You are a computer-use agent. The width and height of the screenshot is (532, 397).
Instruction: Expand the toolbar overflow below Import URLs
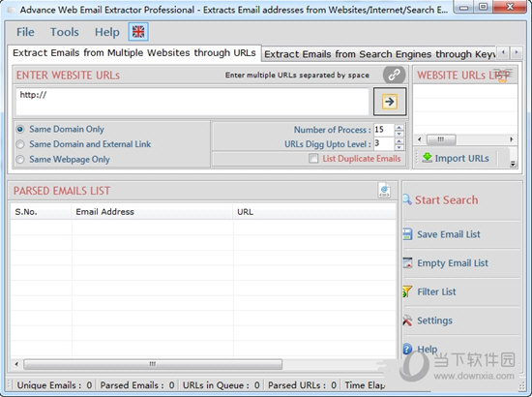click(513, 164)
